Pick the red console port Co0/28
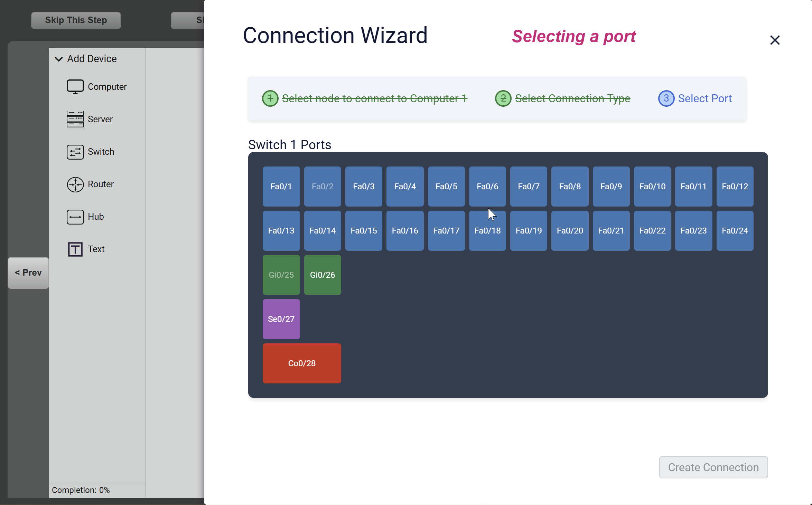 coord(301,363)
